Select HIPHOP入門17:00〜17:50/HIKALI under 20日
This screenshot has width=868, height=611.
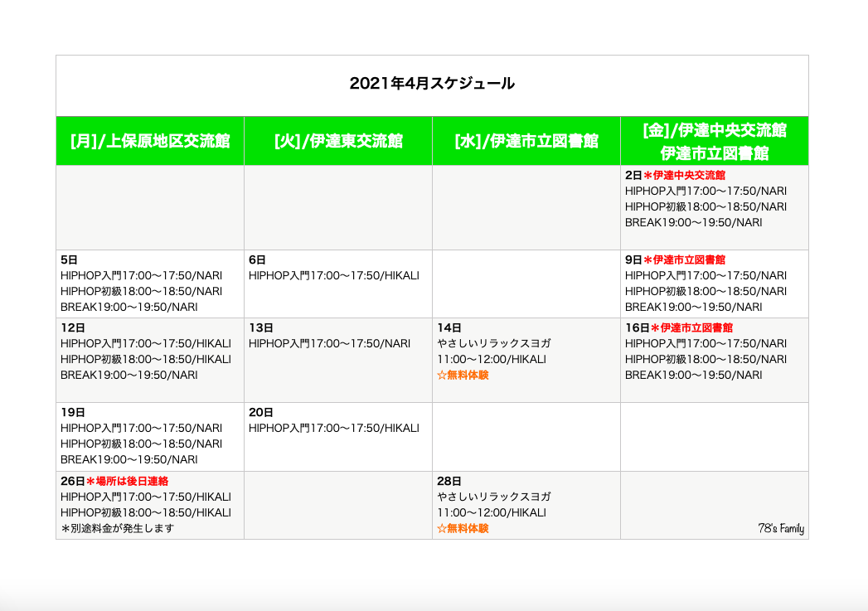pos(334,429)
